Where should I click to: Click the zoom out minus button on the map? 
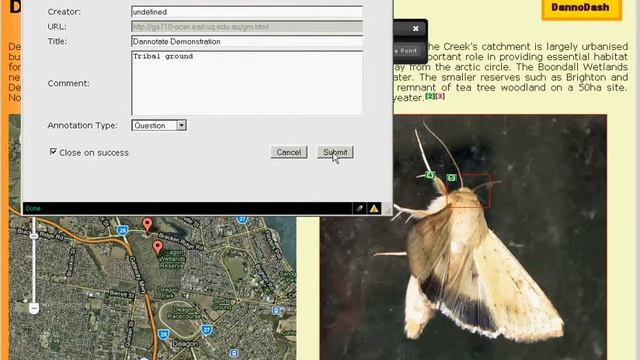click(34, 308)
